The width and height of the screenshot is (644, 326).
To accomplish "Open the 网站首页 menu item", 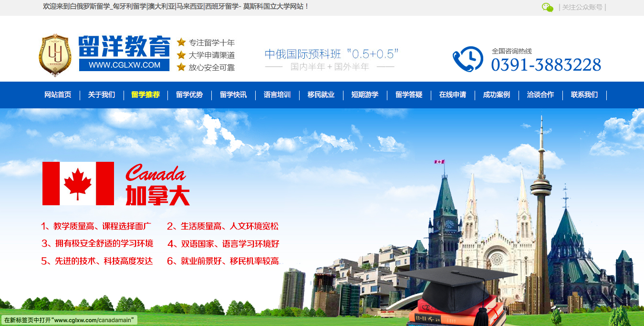I will click(x=58, y=95).
